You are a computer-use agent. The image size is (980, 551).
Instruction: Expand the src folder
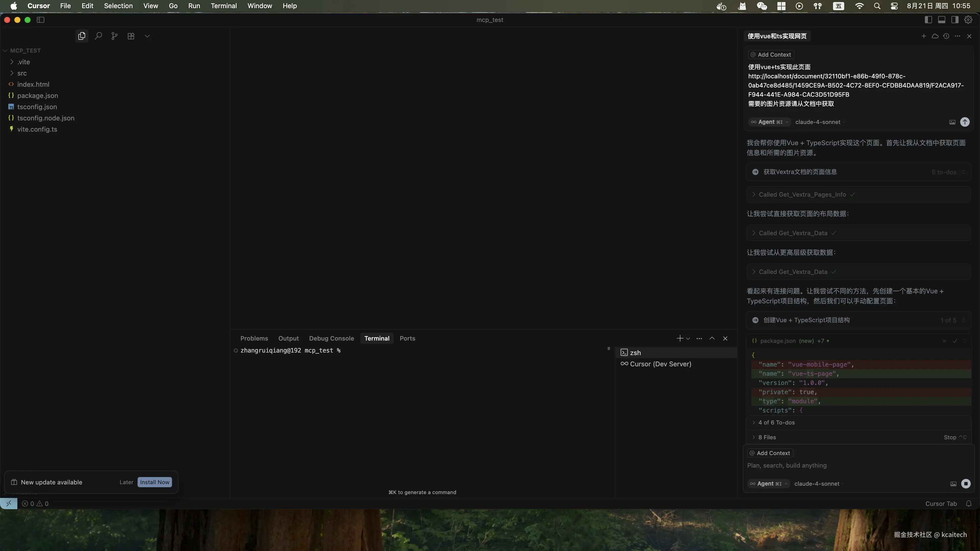click(x=22, y=73)
